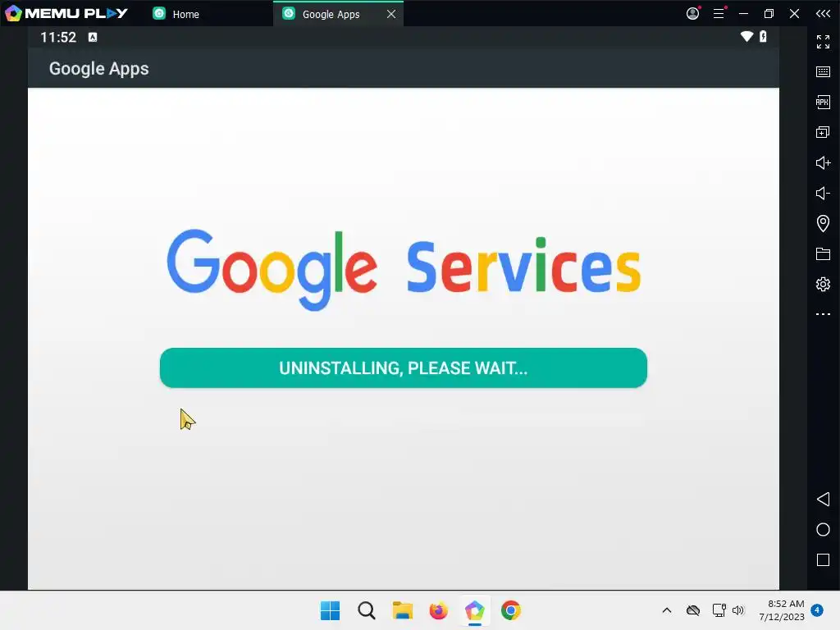Open the system volume tray icon
Image resolution: width=840 pixels, height=630 pixels.
(738, 610)
